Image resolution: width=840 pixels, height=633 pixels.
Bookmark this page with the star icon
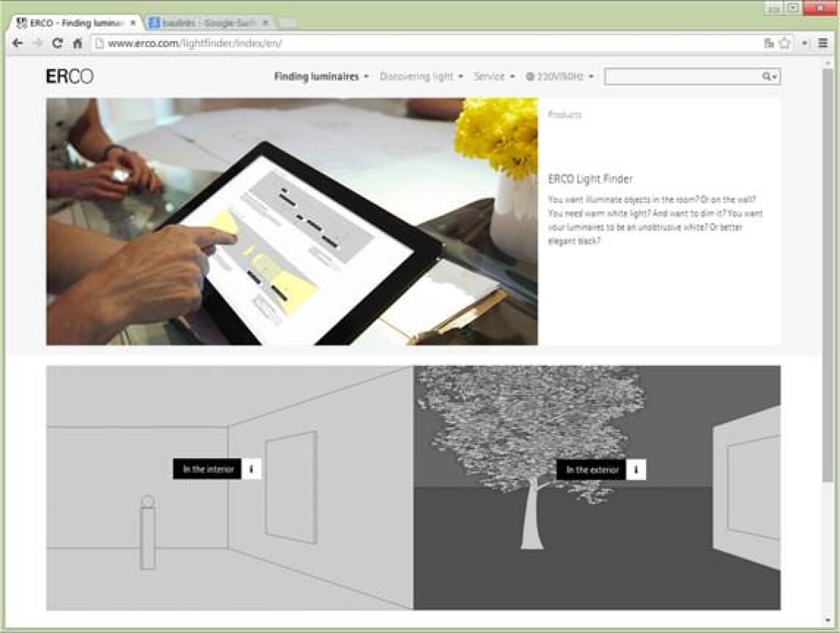click(x=784, y=43)
